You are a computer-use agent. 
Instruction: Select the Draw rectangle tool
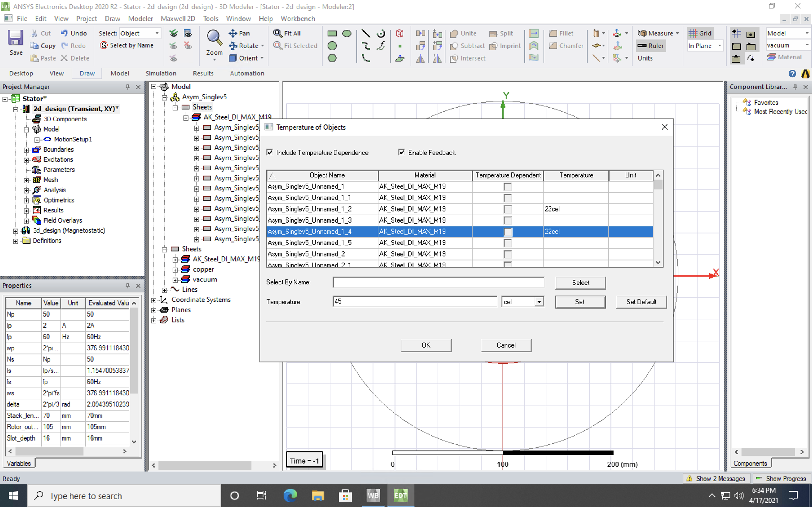pos(332,33)
